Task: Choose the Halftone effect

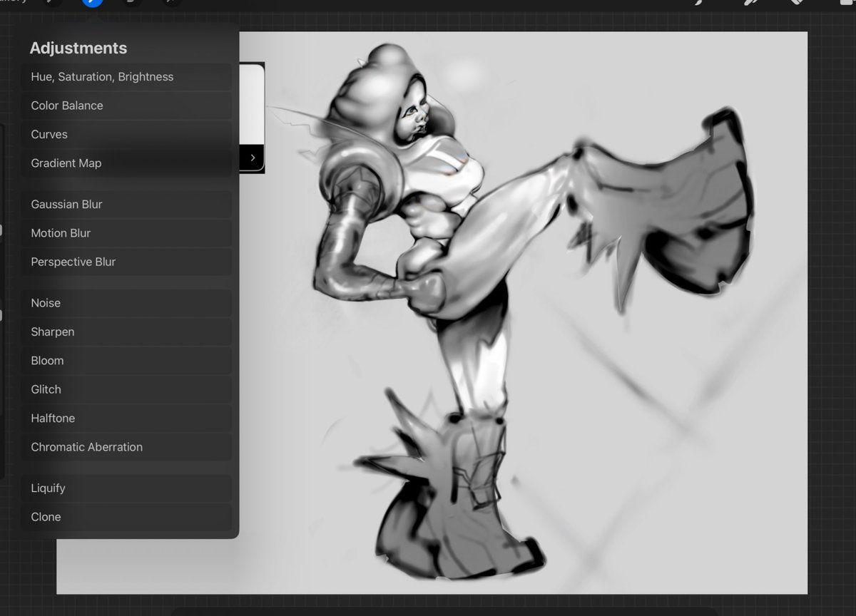Action: [52, 419]
